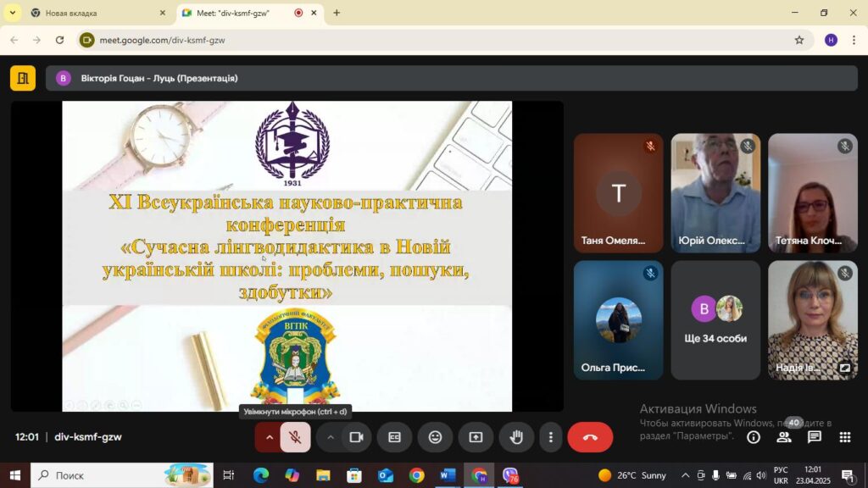The height and width of the screenshot is (488, 868).
Task: Open Windows Start menu
Action: 15,475
